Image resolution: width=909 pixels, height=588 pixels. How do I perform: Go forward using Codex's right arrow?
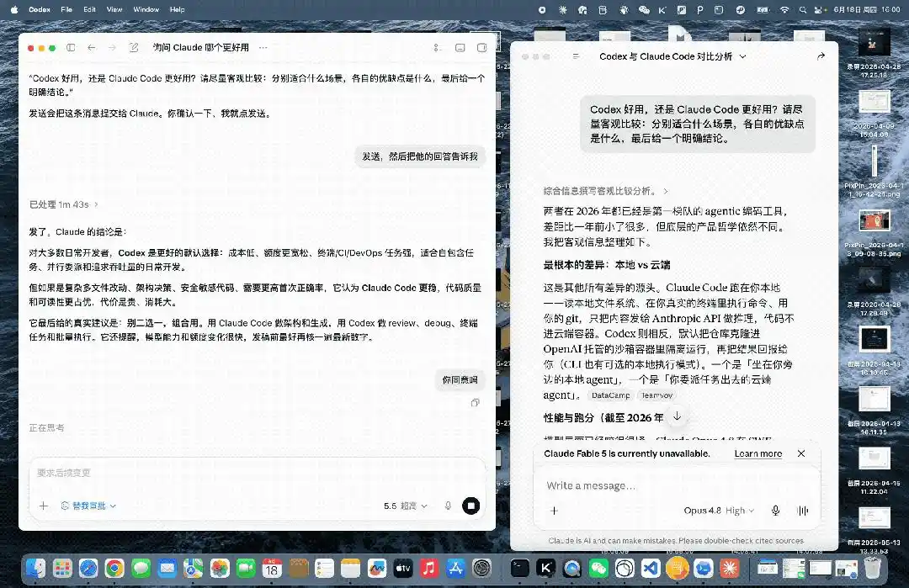(x=113, y=47)
